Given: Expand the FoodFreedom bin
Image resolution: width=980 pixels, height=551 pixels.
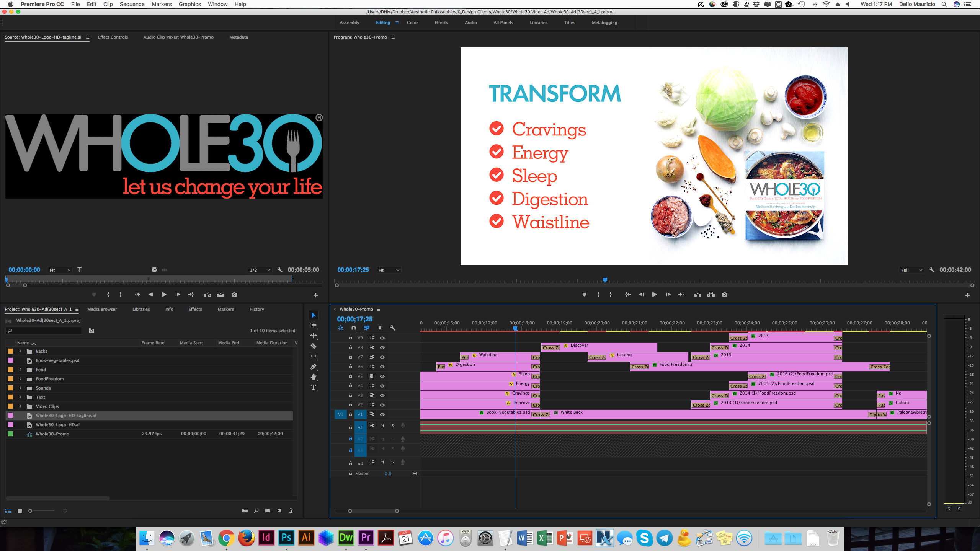Looking at the screenshot, I should click(21, 379).
